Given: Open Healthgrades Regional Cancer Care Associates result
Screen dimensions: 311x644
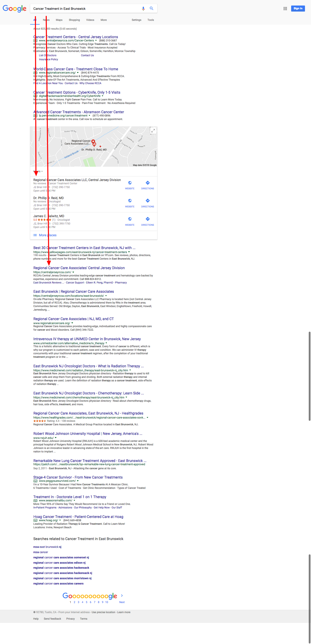Looking at the screenshot, I should (x=88, y=413).
